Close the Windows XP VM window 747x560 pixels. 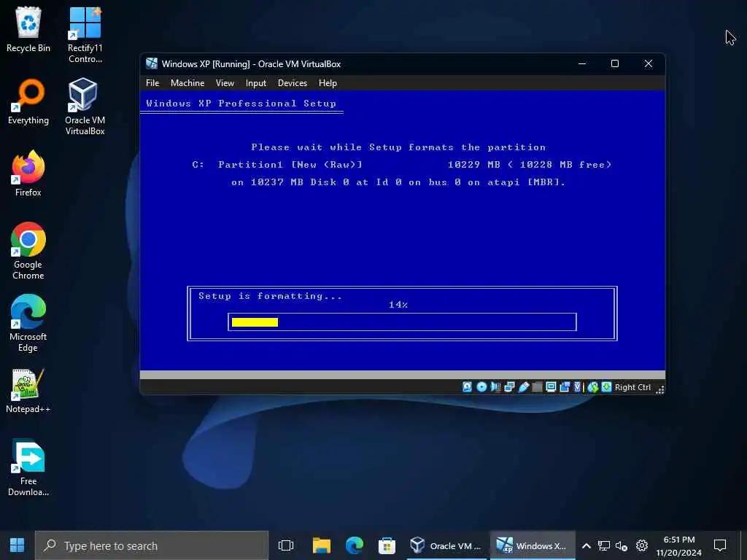649,63
